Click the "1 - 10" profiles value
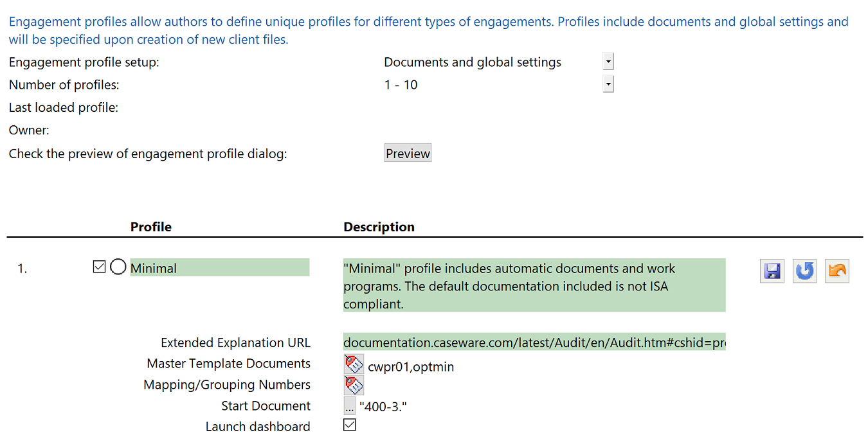This screenshot has width=868, height=444. (x=401, y=85)
